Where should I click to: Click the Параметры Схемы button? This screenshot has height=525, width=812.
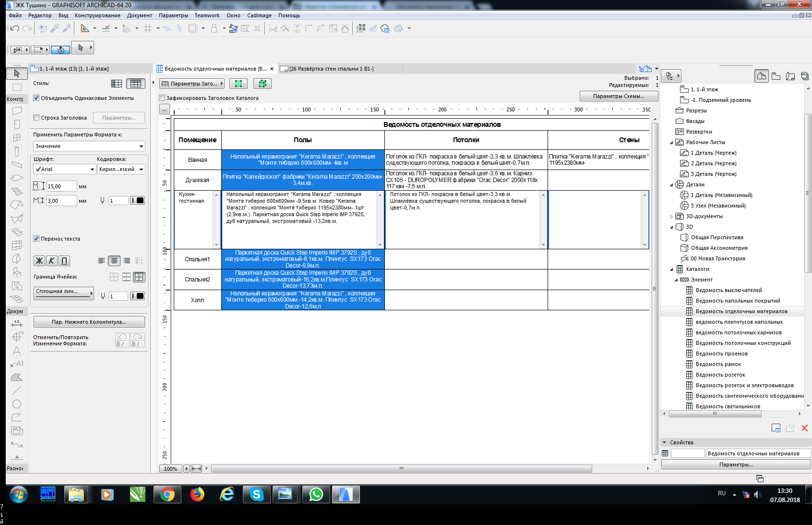click(619, 96)
